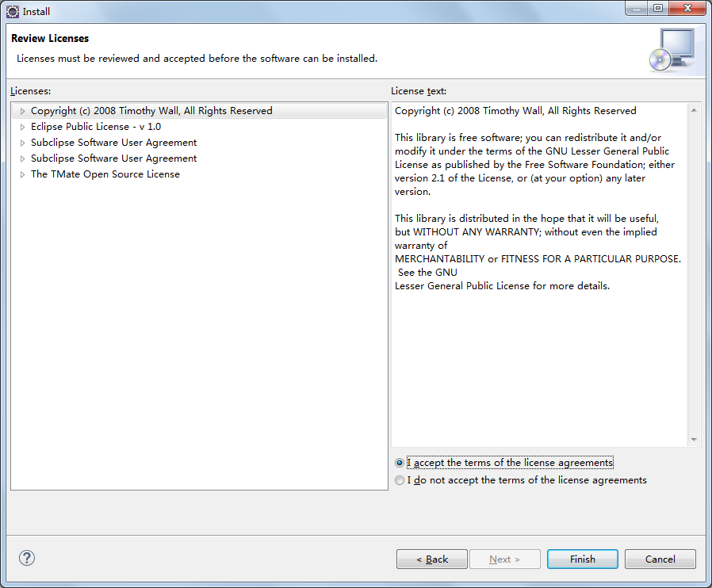
Task: Expand The TMate Open Source License
Action: point(22,174)
